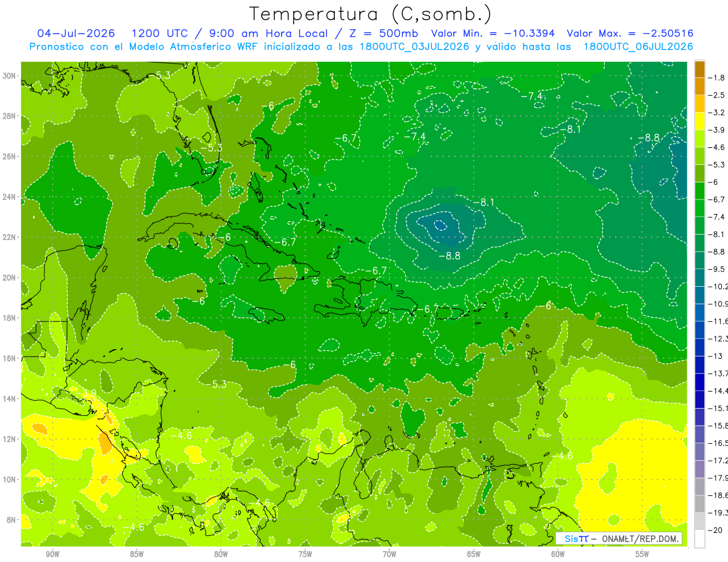Click the -20 value on the color legend

716,530
